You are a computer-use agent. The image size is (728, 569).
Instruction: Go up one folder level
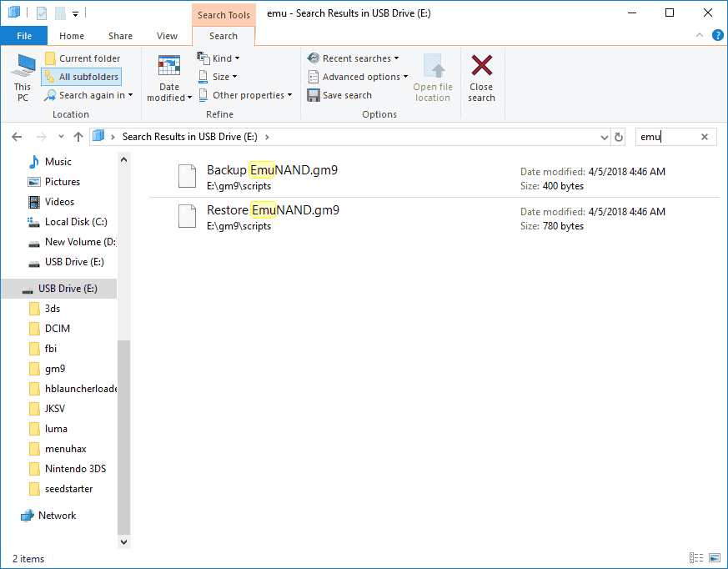point(78,137)
